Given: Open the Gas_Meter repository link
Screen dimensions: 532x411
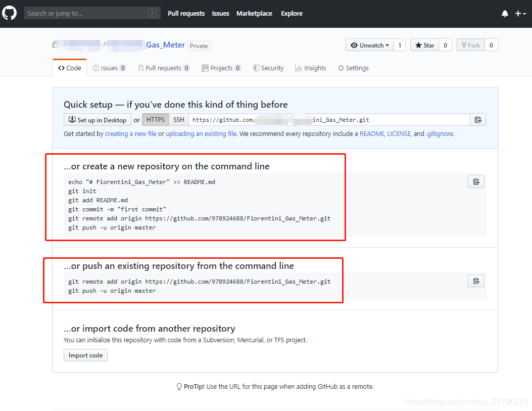Looking at the screenshot, I should [165, 45].
